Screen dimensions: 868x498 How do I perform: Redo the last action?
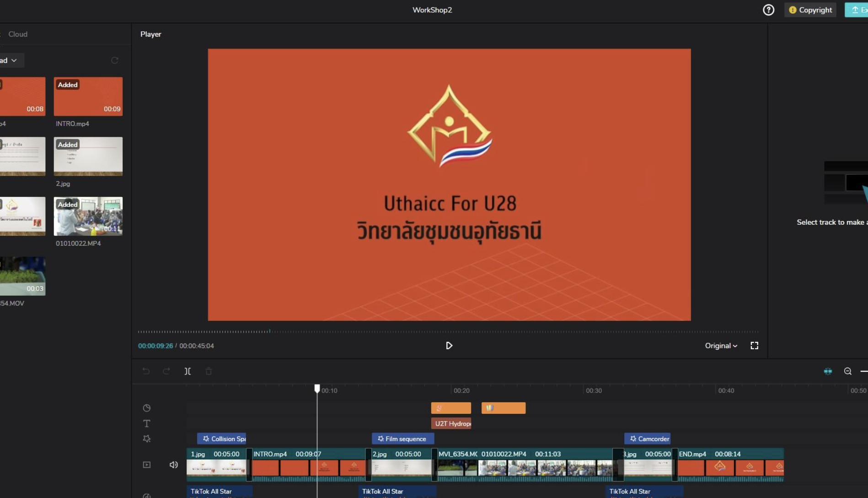pos(166,371)
